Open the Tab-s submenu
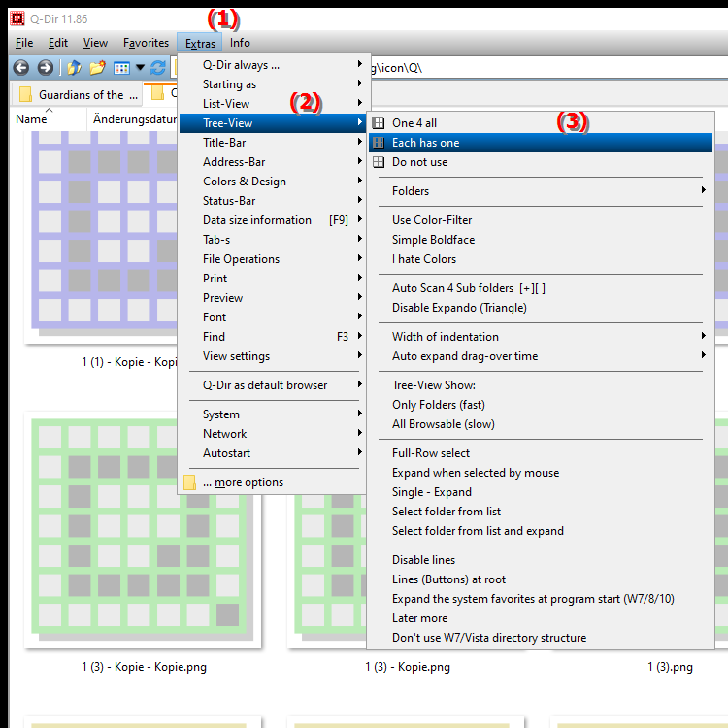 273,240
